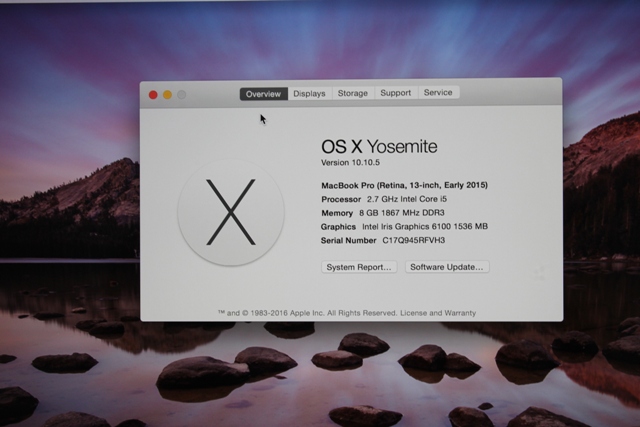Select the 8 GB 1867 MHz DDR3 value
This screenshot has width=640, height=427.
click(x=402, y=213)
